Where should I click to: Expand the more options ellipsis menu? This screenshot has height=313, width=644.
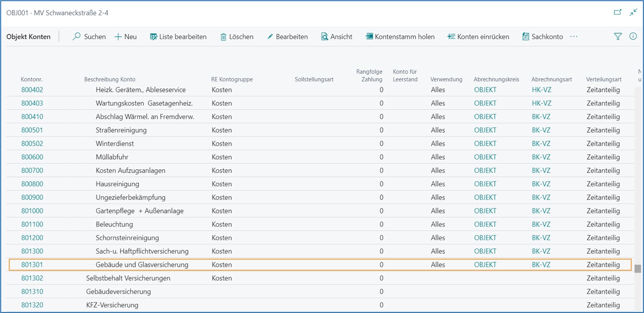coord(574,37)
